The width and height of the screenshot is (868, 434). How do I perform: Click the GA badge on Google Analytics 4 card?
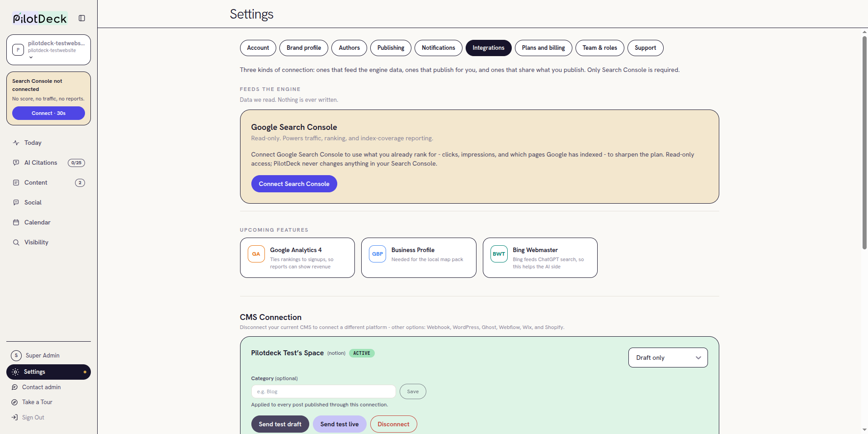click(256, 254)
